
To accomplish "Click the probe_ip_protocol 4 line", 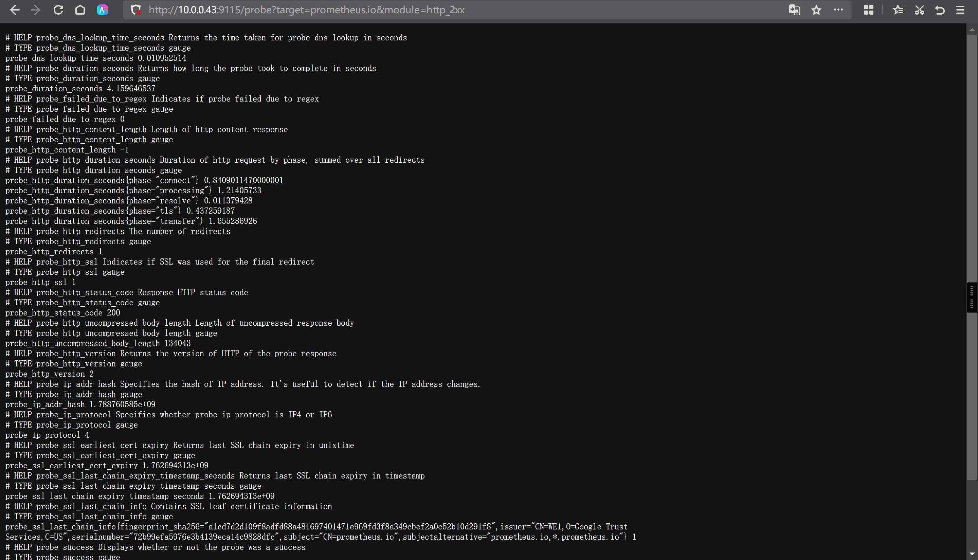I will pos(47,435).
